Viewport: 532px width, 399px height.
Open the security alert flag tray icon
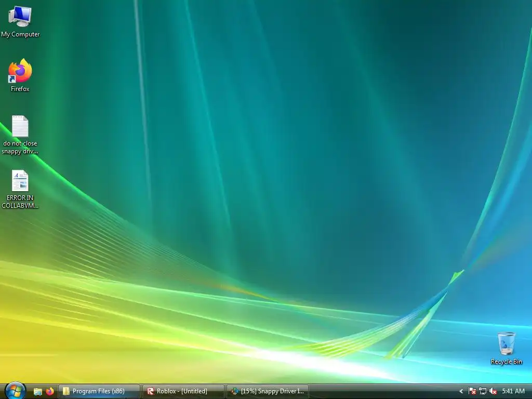[x=472, y=391]
